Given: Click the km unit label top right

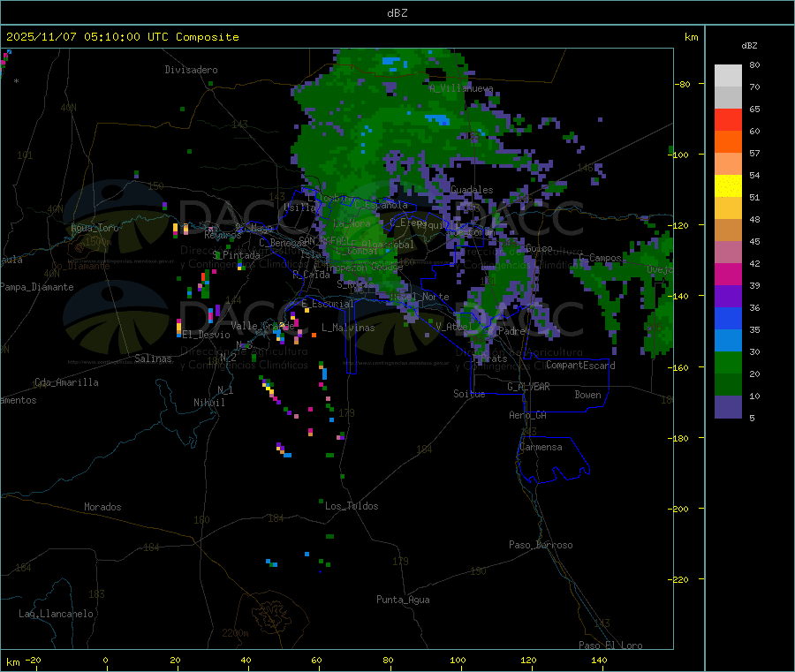Looking at the screenshot, I should tap(691, 37).
